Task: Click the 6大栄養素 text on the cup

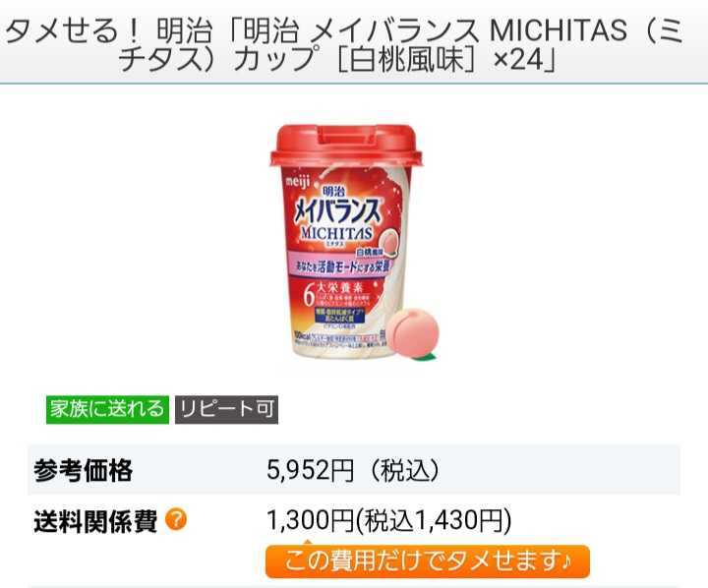Action: pyautogui.click(x=334, y=294)
